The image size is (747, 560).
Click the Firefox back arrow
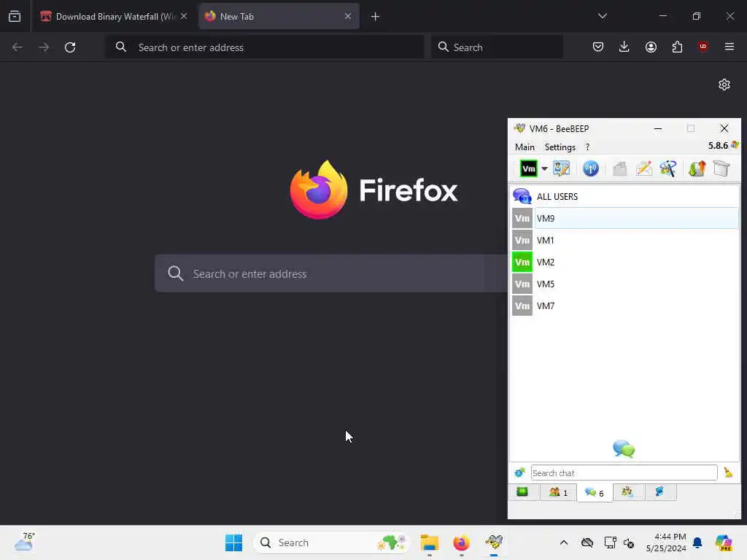tap(18, 47)
